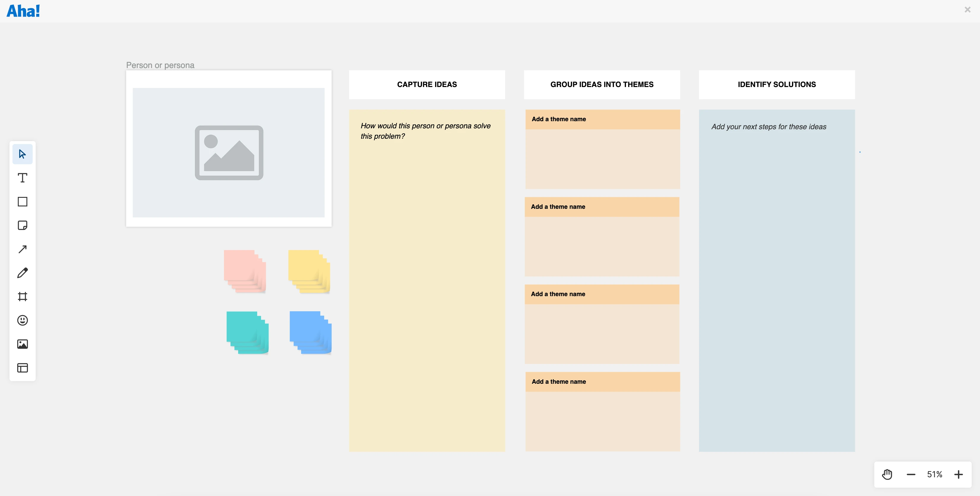Click the persona image placeholder
The width and height of the screenshot is (980, 496).
(229, 153)
